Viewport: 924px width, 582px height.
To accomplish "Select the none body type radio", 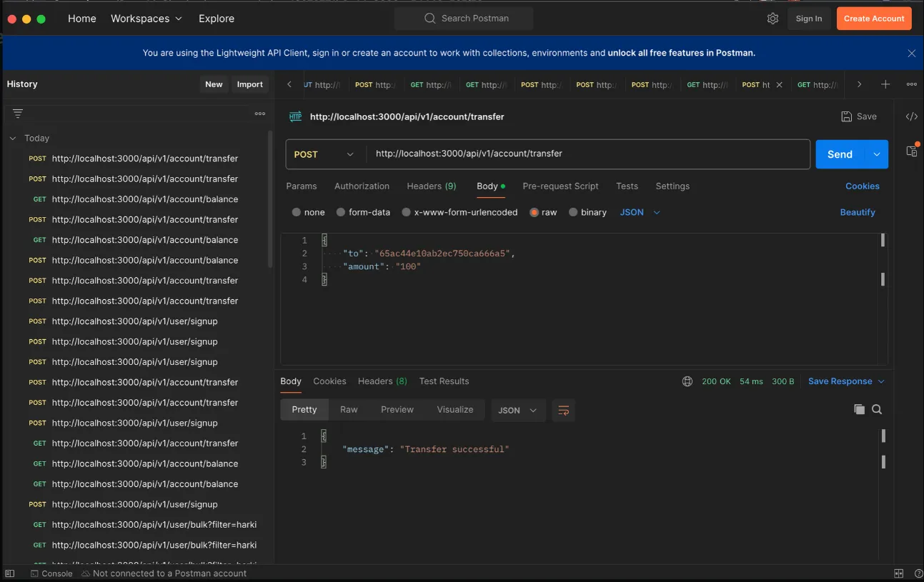I will 297,212.
